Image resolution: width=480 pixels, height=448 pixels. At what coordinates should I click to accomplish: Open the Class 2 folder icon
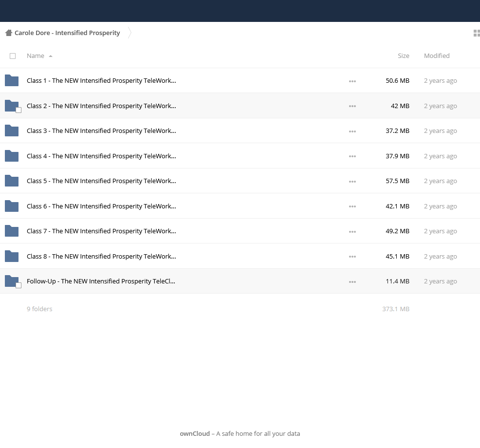click(12, 106)
